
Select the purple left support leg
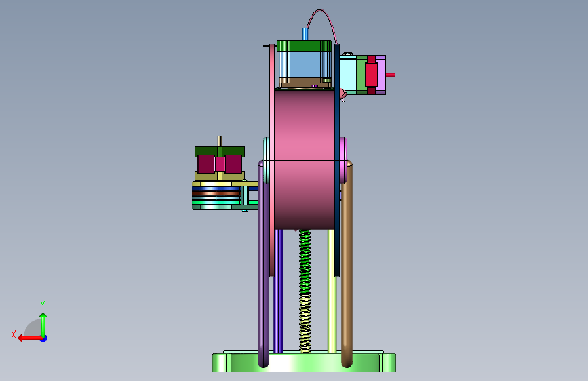(263, 264)
